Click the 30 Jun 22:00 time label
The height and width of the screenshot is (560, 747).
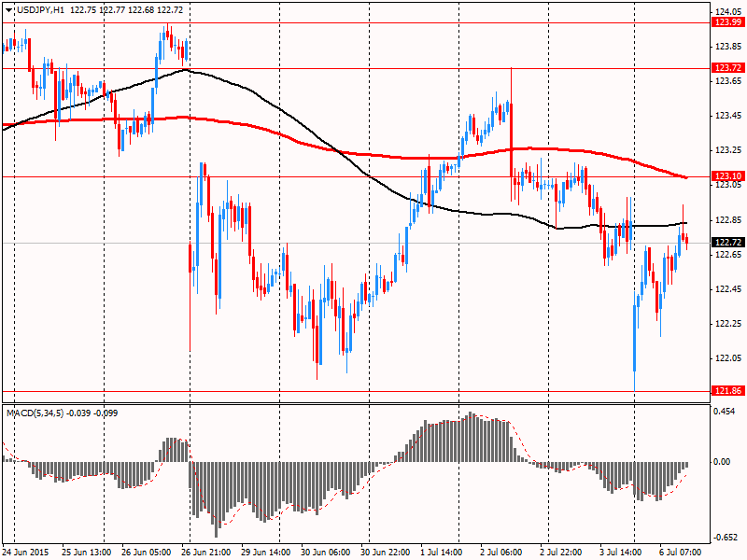385,553
